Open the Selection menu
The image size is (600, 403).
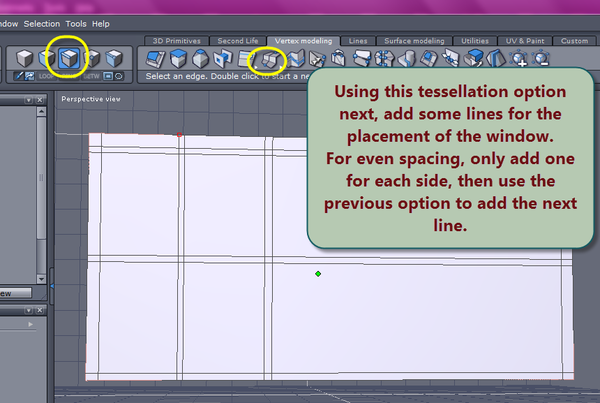point(42,24)
